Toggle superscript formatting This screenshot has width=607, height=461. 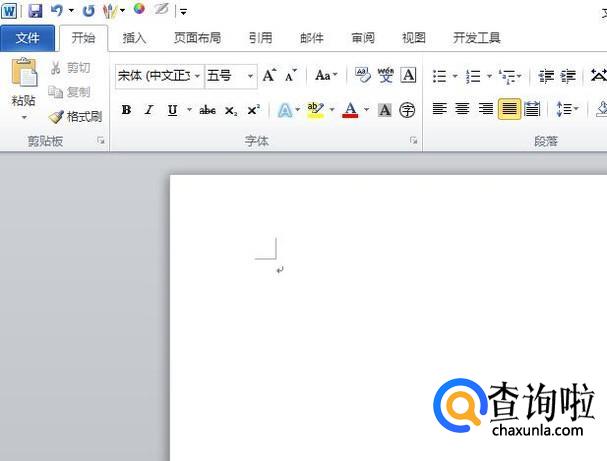pyautogui.click(x=254, y=110)
